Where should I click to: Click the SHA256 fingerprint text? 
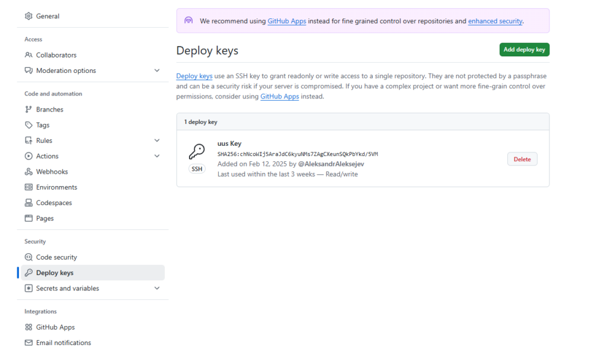pyautogui.click(x=298, y=154)
